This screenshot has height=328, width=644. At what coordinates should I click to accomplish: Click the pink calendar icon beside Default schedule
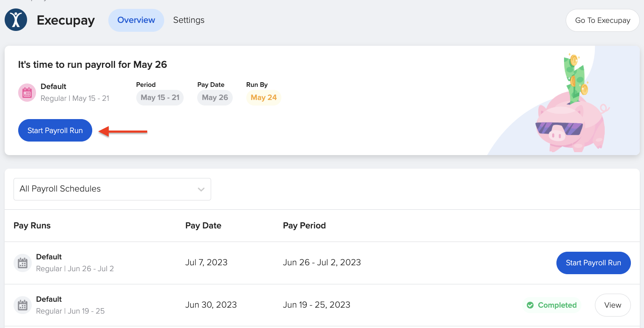[x=27, y=92]
